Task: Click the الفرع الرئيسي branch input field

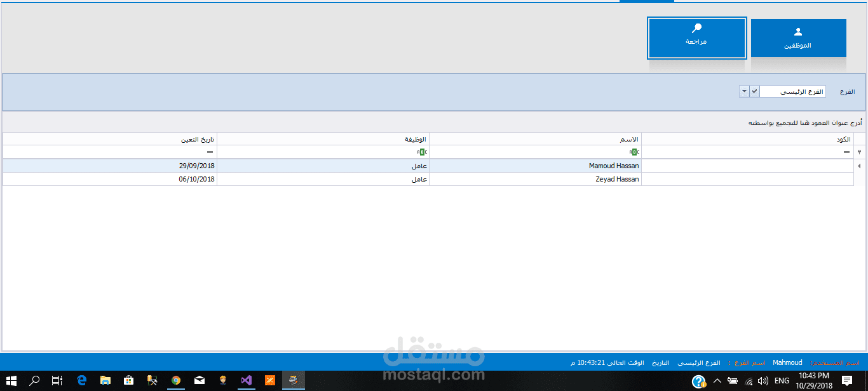Action: click(792, 92)
